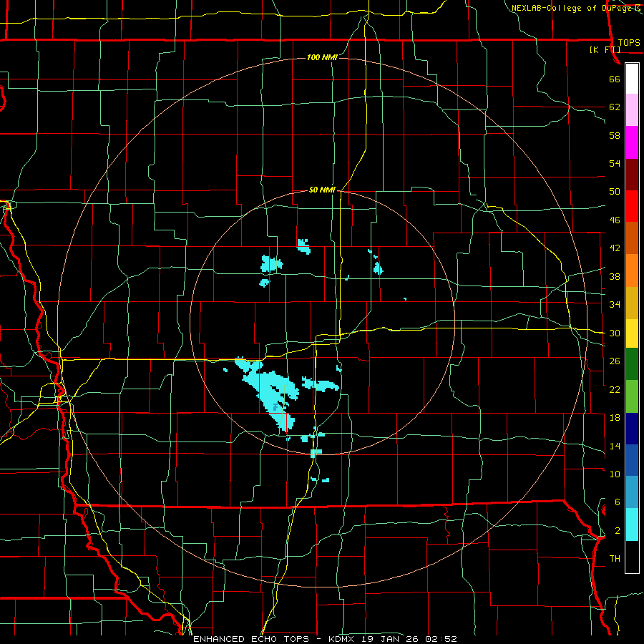
Task: Click the "NEXLAB-College of DuPage" credit text
Action: (571, 8)
